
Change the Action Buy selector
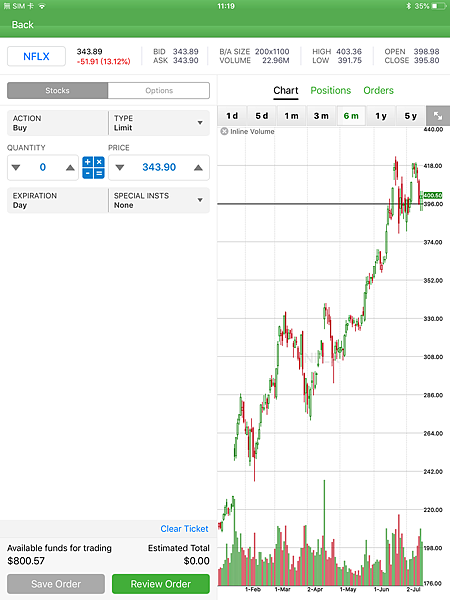[57, 123]
